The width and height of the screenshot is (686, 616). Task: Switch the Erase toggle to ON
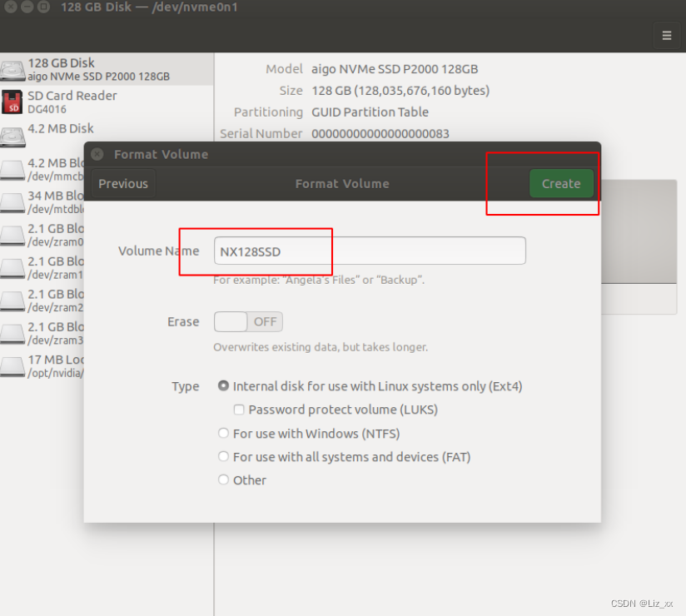click(x=247, y=321)
